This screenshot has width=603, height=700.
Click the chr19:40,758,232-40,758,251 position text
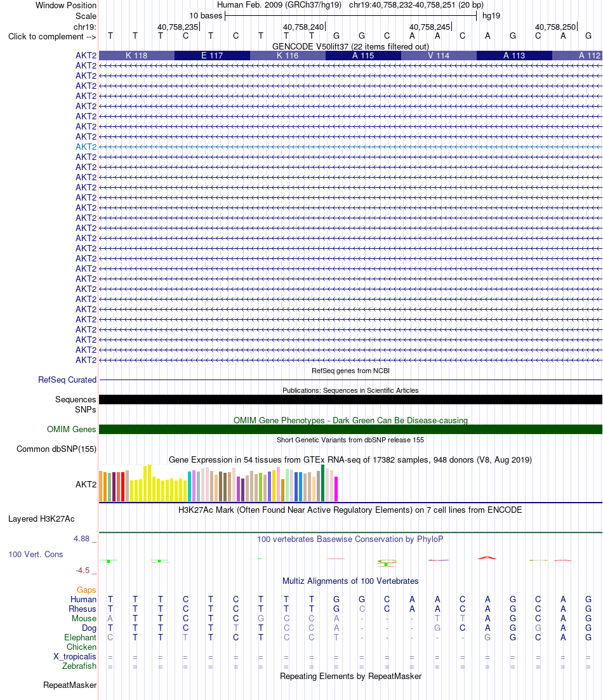pyautogui.click(x=416, y=5)
